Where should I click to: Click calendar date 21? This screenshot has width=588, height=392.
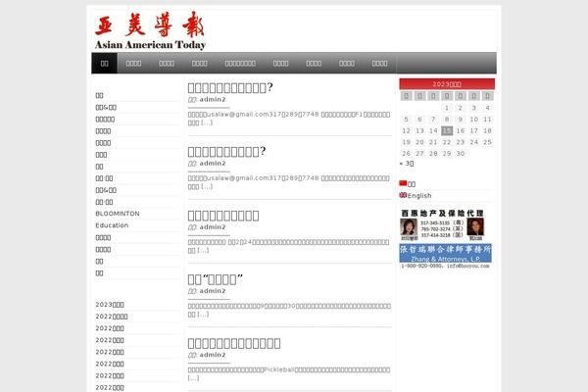(x=433, y=142)
